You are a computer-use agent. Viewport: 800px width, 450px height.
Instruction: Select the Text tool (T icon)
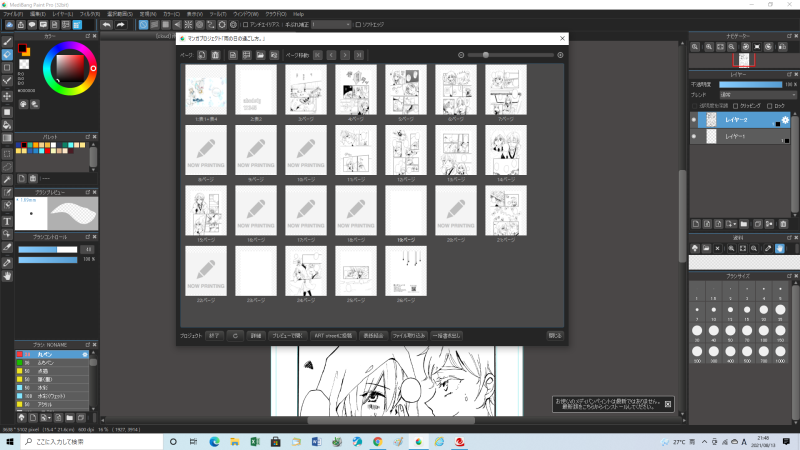click(x=7, y=221)
